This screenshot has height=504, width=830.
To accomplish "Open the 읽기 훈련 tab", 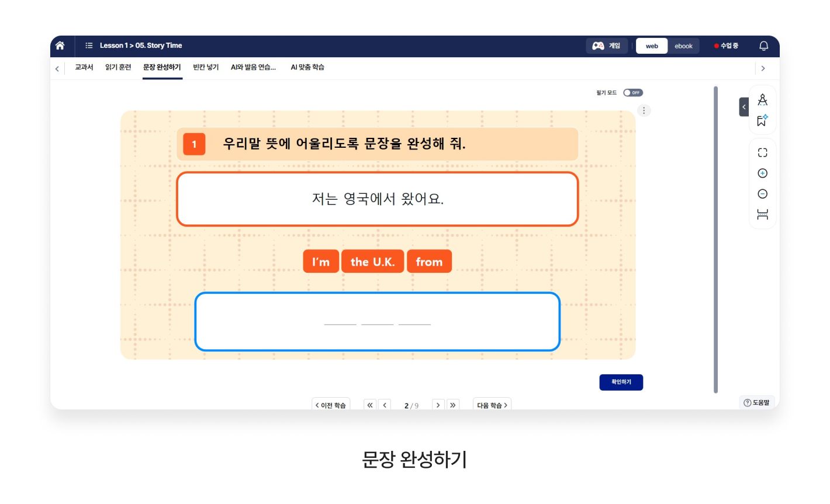I will pyautogui.click(x=118, y=68).
